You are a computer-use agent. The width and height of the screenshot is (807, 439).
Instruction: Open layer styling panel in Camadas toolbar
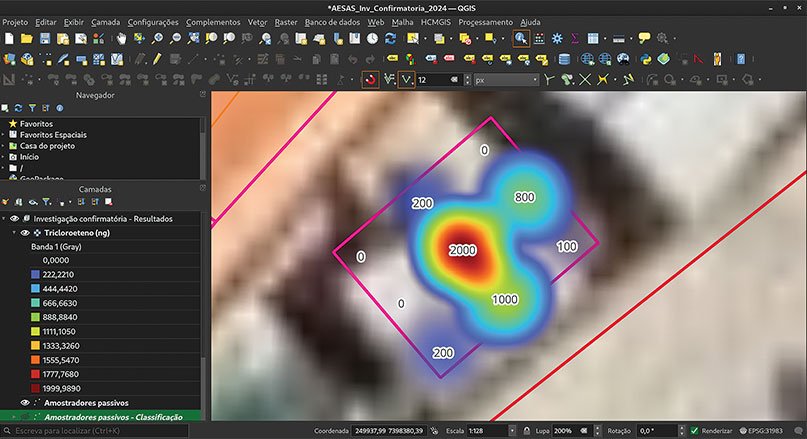(6, 202)
